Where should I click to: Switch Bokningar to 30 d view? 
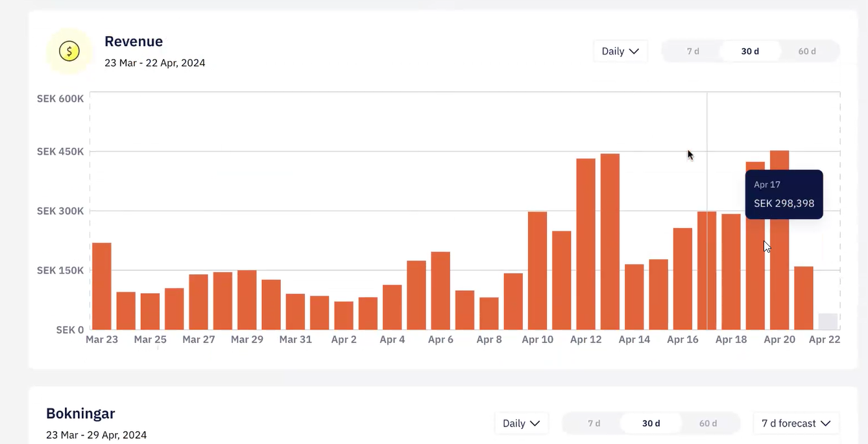[x=651, y=423]
